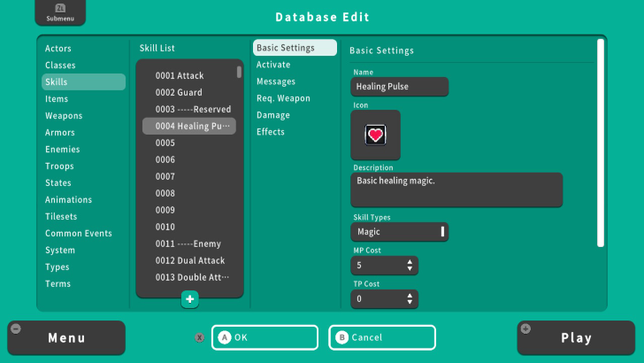Click the Play button

coord(576,338)
